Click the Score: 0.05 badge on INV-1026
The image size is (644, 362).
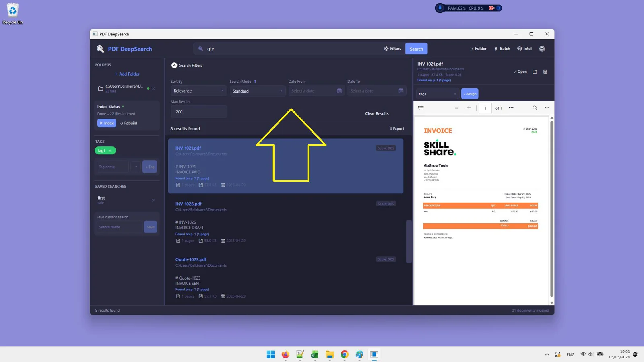point(386,204)
